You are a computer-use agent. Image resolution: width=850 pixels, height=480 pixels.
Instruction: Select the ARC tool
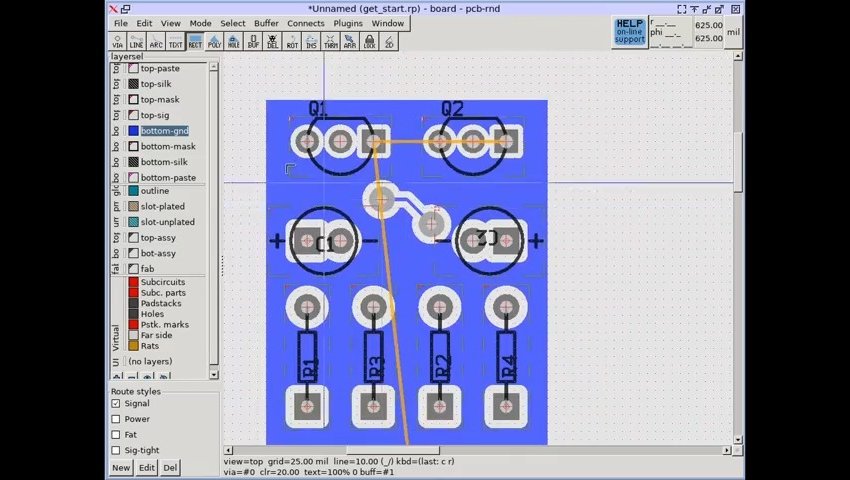(x=156, y=42)
